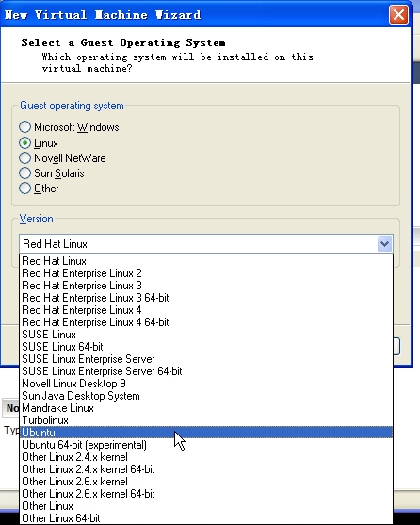Choose Other Linux 2.4.x kernel
The width and height of the screenshot is (420, 525).
pos(206,457)
